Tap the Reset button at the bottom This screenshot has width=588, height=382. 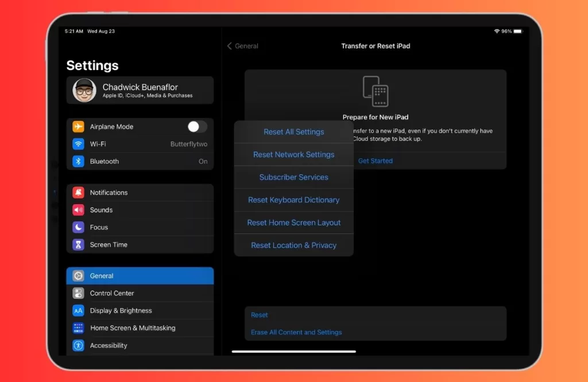coord(259,315)
